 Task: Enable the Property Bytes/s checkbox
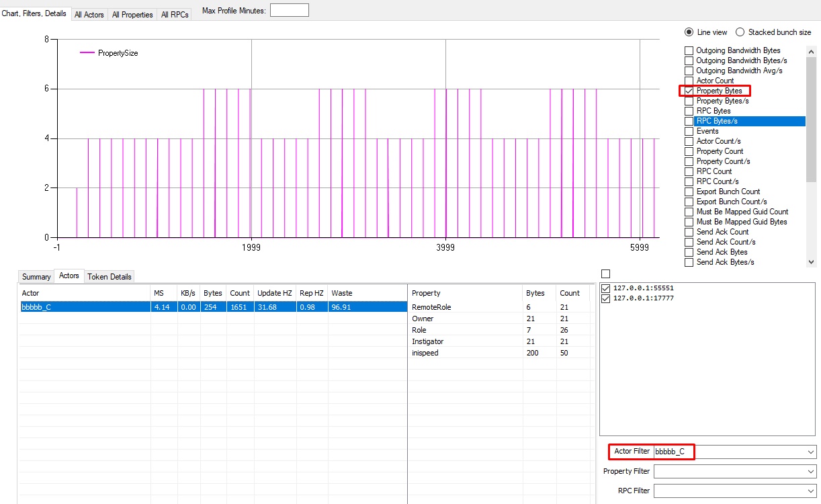[x=689, y=101]
